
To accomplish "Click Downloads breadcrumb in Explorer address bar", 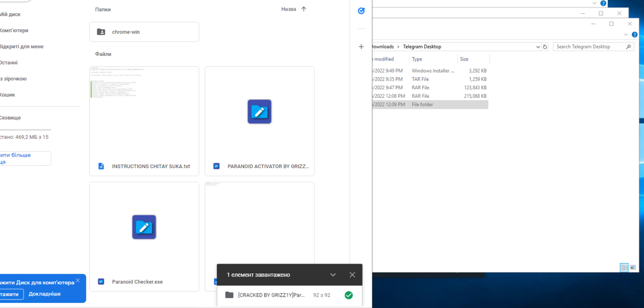I will pyautogui.click(x=383, y=47).
